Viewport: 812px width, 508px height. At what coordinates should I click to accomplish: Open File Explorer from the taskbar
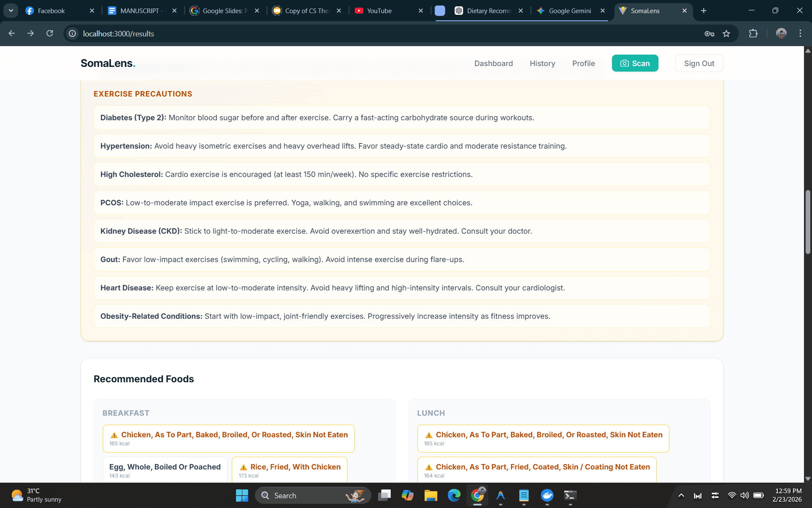pyautogui.click(x=431, y=495)
